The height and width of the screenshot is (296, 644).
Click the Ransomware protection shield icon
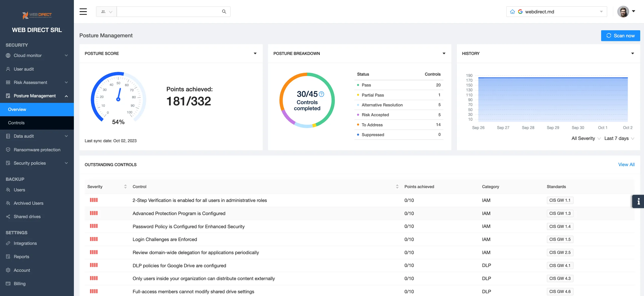(x=8, y=150)
